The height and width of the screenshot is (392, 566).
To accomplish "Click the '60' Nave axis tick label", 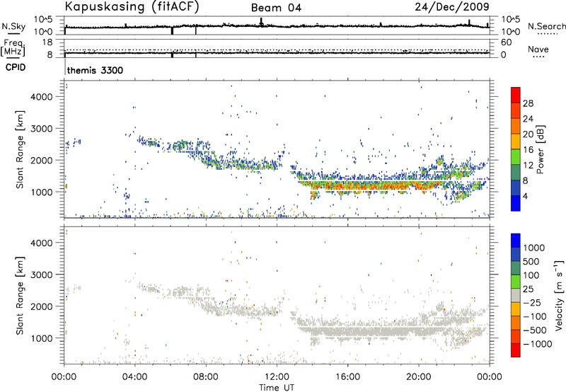I will (506, 42).
